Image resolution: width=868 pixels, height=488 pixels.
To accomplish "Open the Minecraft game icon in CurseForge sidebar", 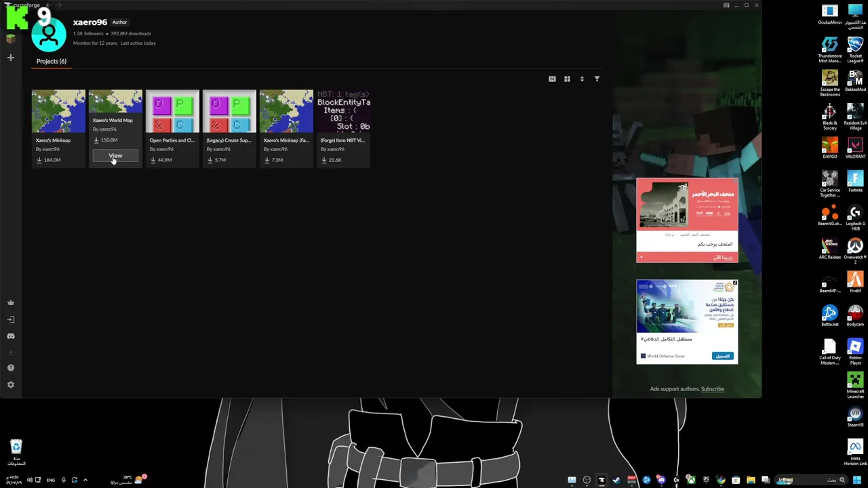I will click(10, 39).
